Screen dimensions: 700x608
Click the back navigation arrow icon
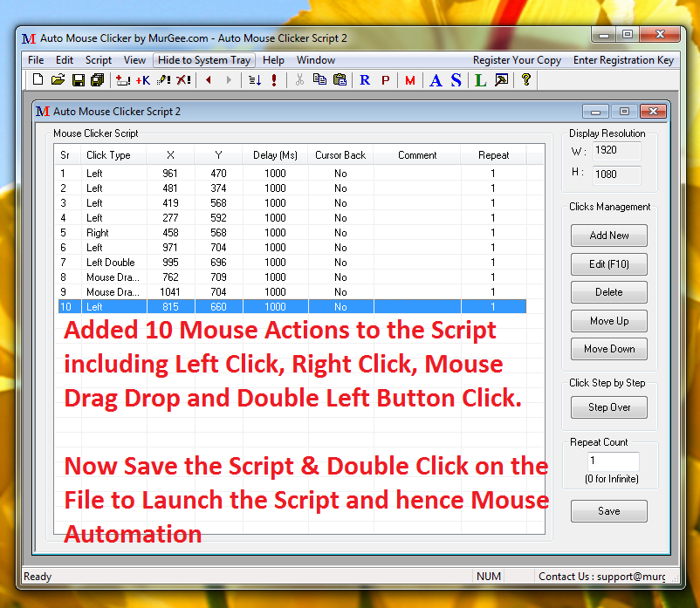[x=207, y=79]
